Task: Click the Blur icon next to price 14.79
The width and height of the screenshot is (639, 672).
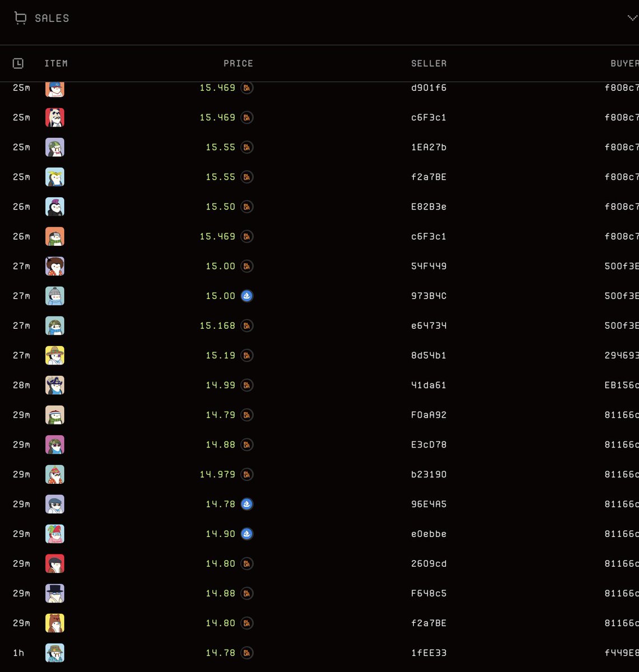Action: coord(247,415)
